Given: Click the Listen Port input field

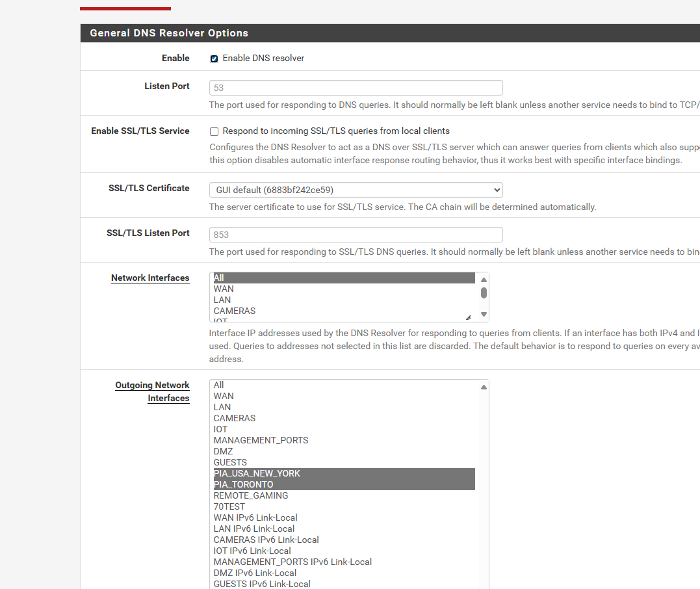Looking at the screenshot, I should pos(356,88).
